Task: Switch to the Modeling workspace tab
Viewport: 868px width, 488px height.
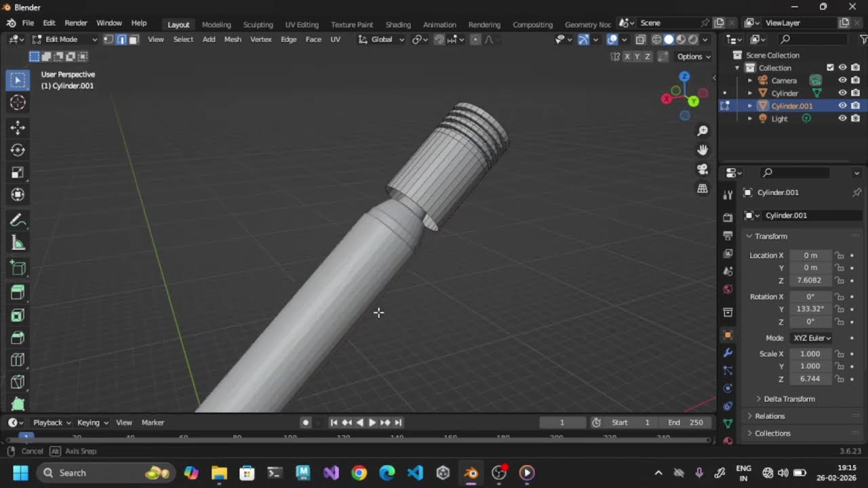Action: click(x=216, y=24)
